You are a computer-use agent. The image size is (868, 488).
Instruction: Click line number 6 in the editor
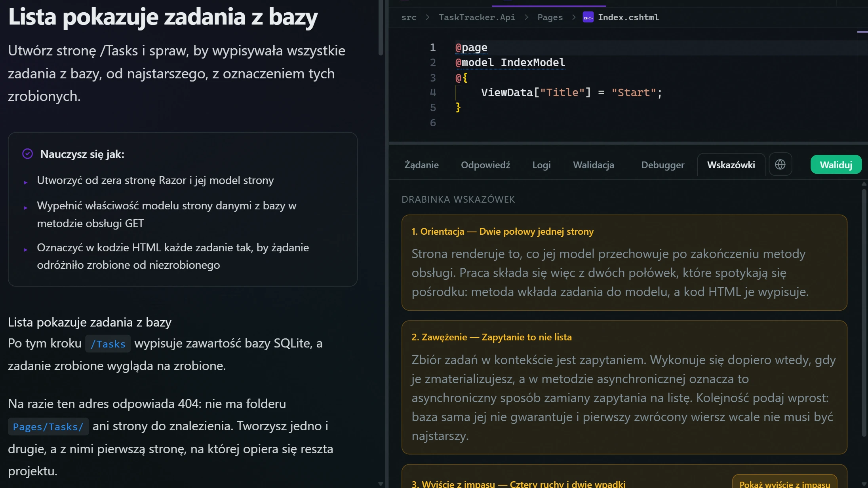[x=433, y=123]
